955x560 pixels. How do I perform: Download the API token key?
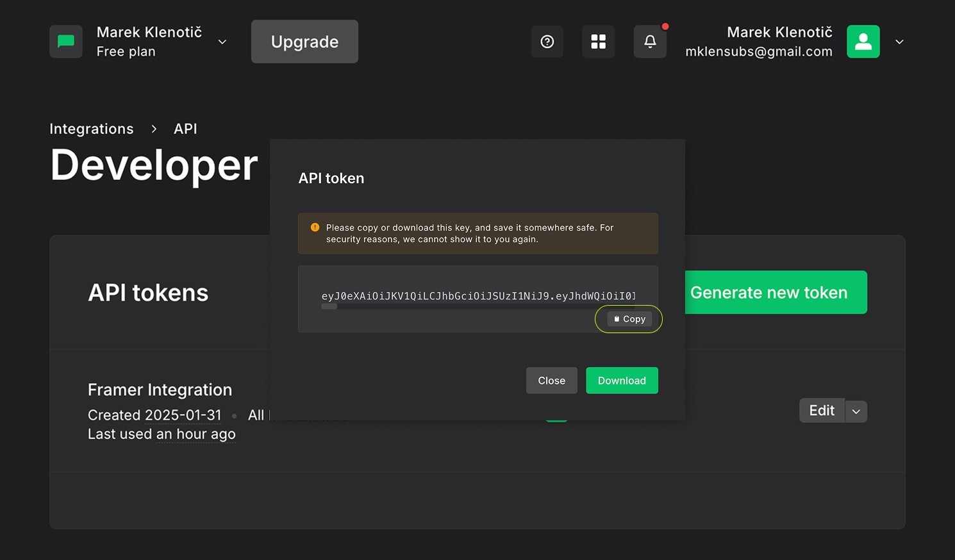[622, 380]
